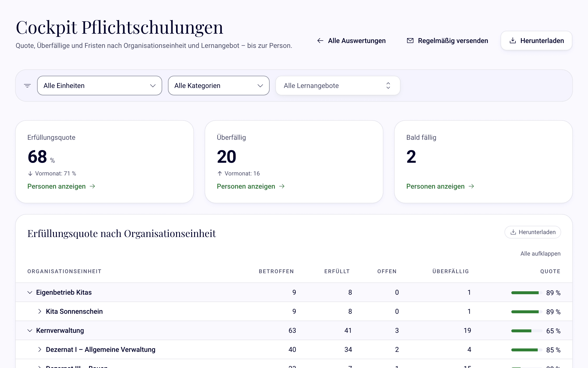Click the QUOTE column header
The width and height of the screenshot is (588, 368).
coord(550,271)
